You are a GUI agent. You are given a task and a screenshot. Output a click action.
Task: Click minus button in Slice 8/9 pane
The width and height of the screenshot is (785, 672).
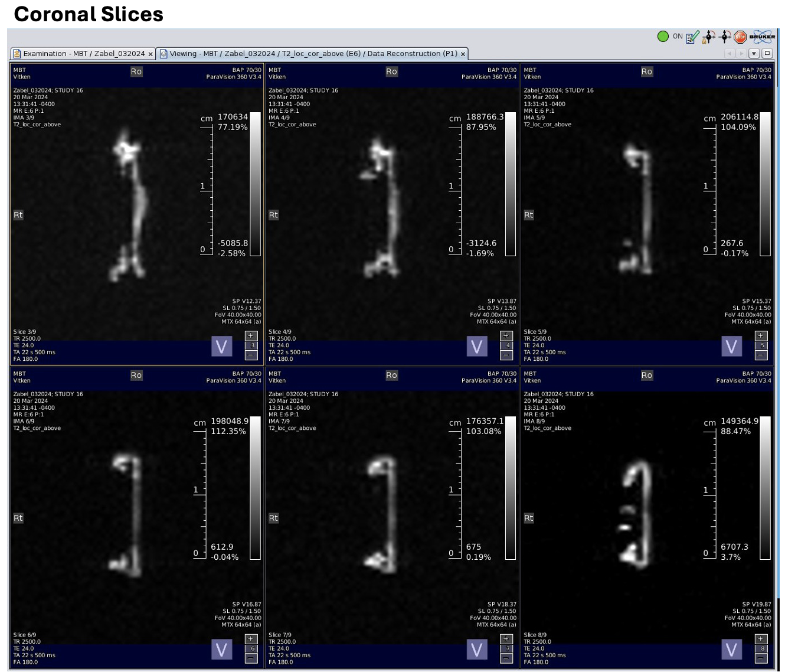(761, 658)
